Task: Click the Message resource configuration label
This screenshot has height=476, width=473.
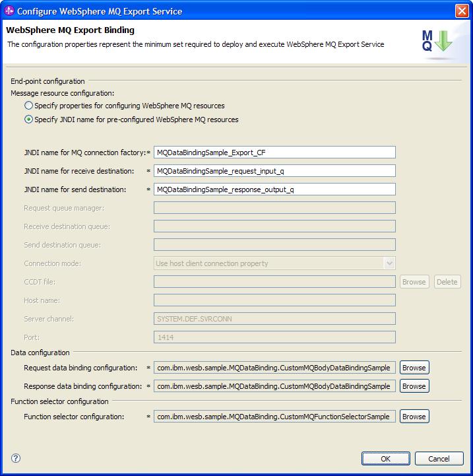Action: coord(63,93)
